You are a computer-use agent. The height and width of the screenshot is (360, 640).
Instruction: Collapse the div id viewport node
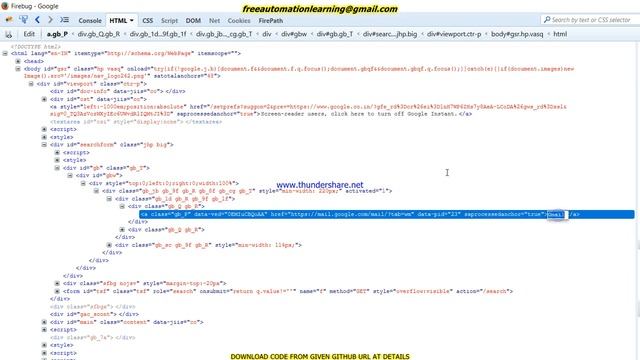point(31,84)
